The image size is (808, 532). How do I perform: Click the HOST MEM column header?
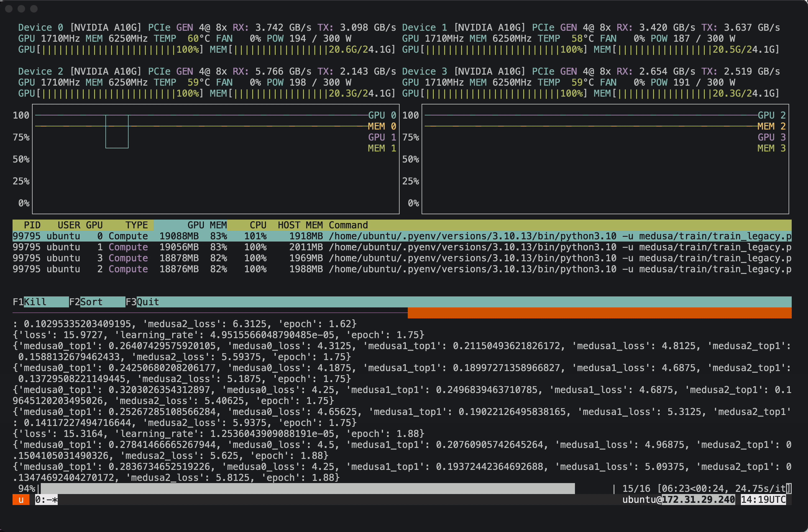pyautogui.click(x=300, y=225)
